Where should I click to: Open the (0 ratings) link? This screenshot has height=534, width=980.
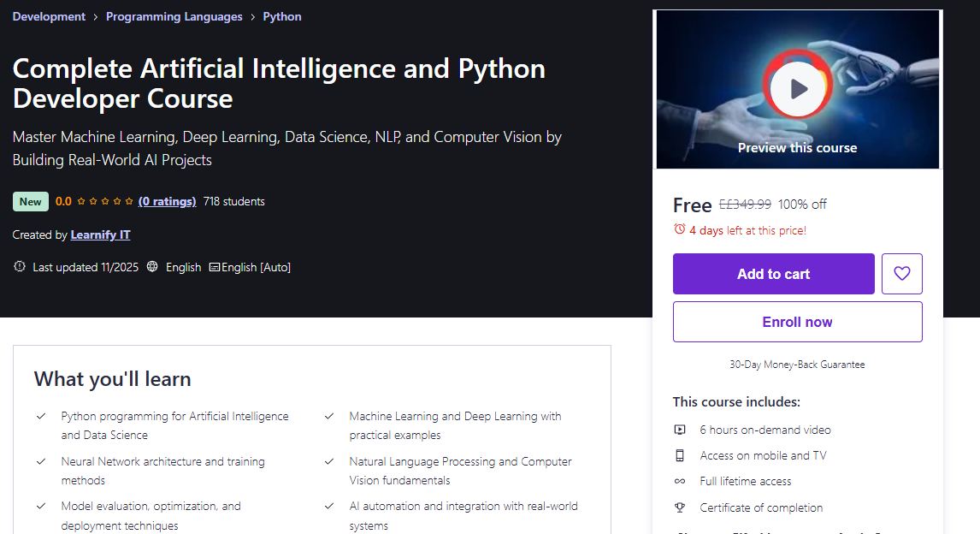tap(167, 201)
